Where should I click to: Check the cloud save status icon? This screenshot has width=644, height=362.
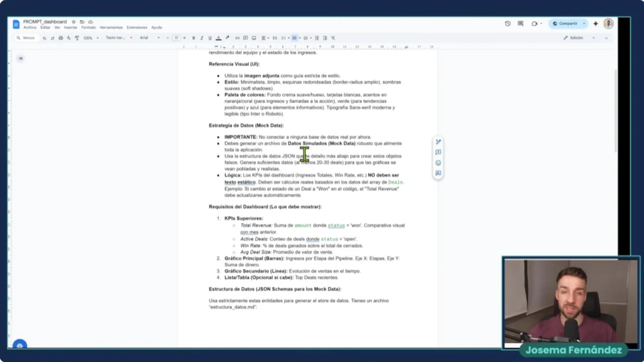click(91, 22)
